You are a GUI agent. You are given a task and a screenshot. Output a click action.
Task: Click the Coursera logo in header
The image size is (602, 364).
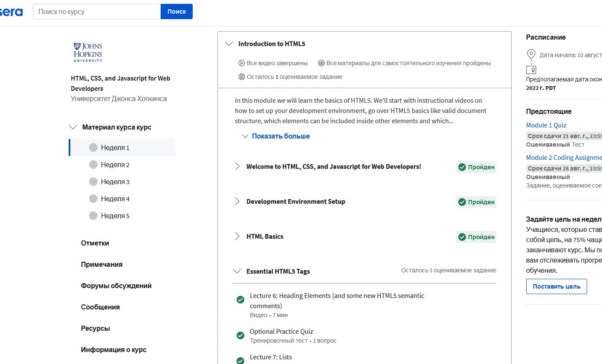click(x=11, y=12)
